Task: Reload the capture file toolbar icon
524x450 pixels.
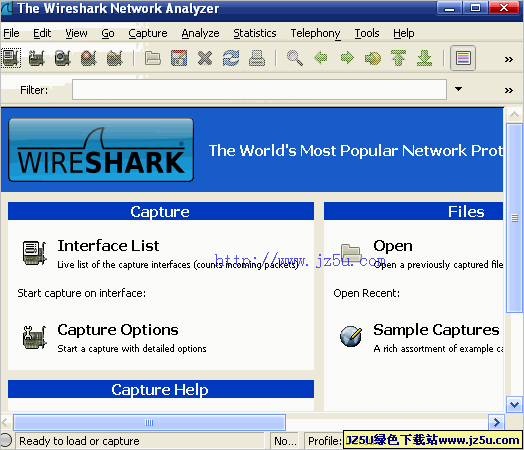Action: [x=231, y=58]
